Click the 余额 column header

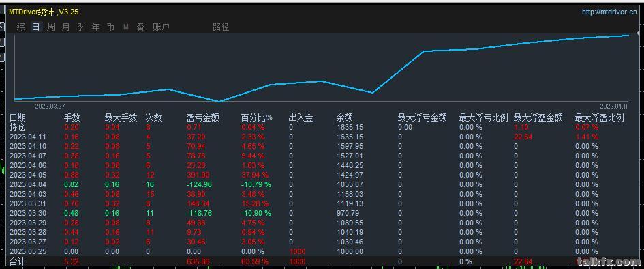(x=344, y=118)
